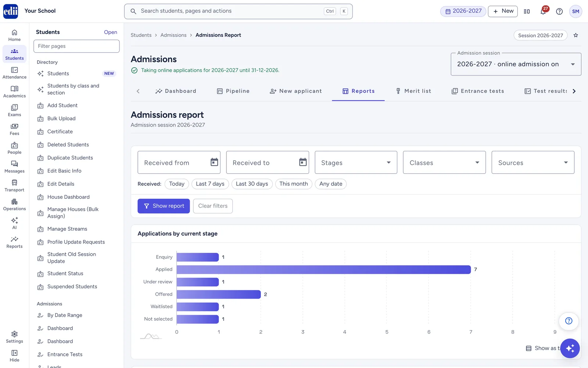Viewport: 588px width, 368px height.
Task: Open Messages in the sidebar
Action: tap(14, 167)
